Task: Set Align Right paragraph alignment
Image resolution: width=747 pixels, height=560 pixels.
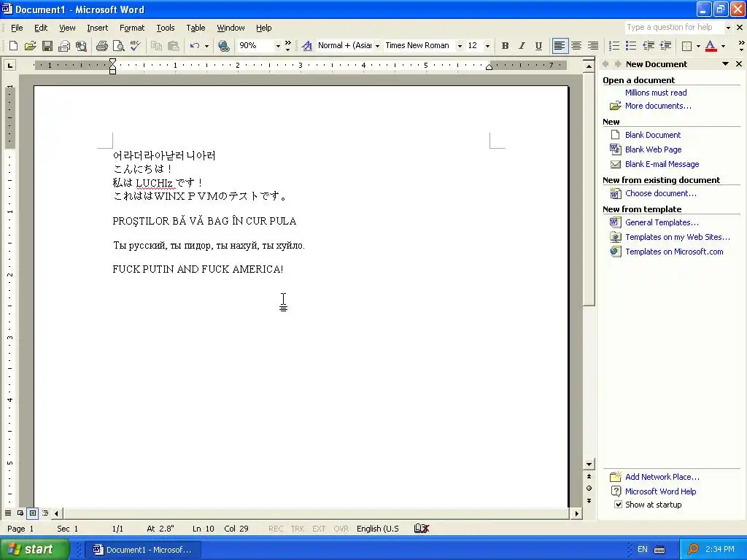Action: (592, 46)
